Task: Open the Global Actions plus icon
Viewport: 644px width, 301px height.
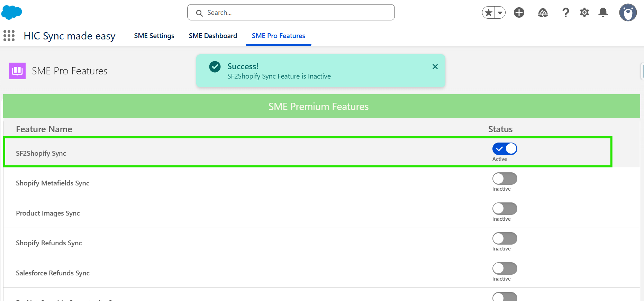Action: [519, 13]
